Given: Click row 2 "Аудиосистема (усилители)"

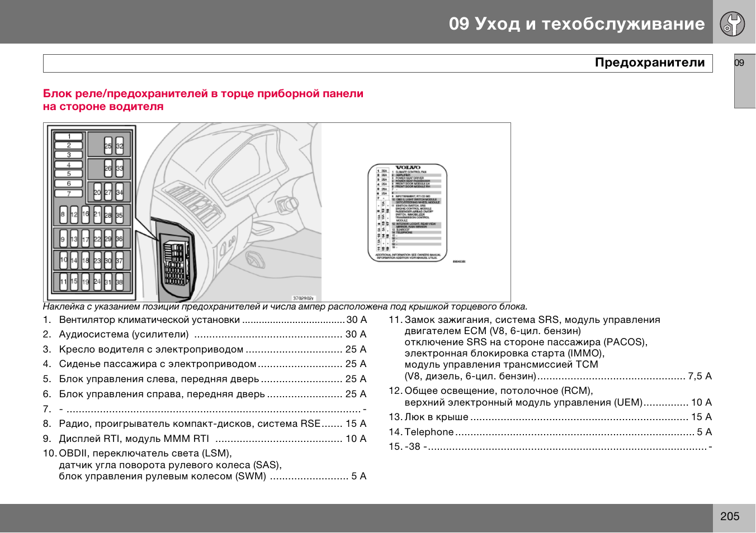Looking at the screenshot, I should point(205,335).
